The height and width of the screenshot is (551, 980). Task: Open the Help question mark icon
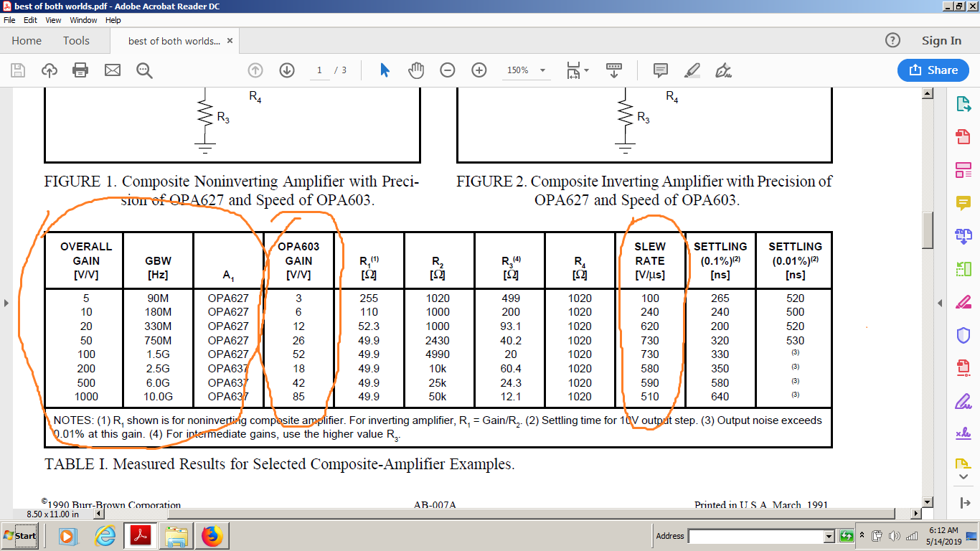[892, 41]
